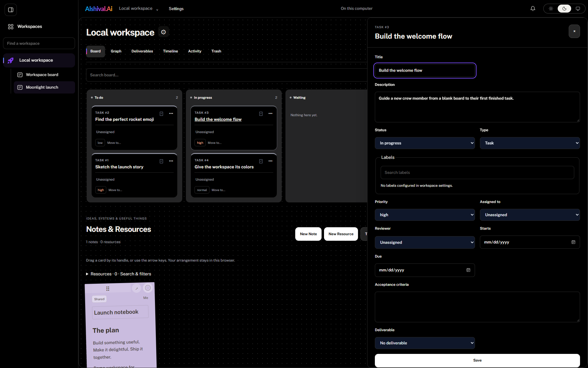Click the rocket icon for Local workspace

pos(11,60)
